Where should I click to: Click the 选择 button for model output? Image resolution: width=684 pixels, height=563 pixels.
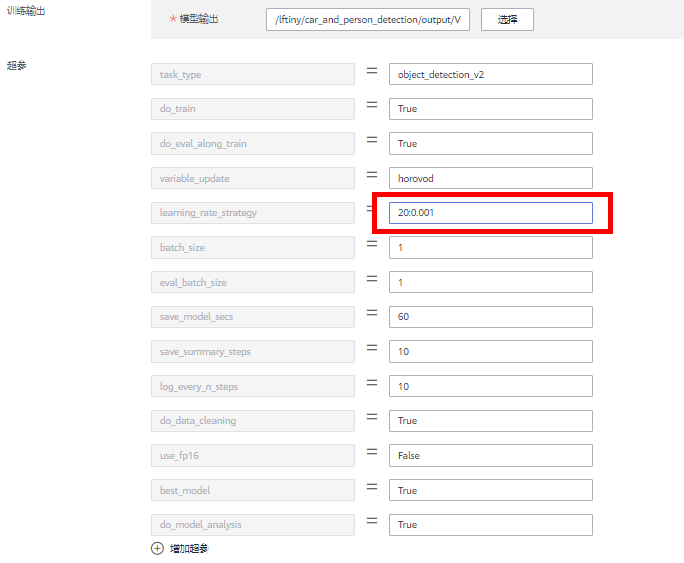[x=507, y=20]
